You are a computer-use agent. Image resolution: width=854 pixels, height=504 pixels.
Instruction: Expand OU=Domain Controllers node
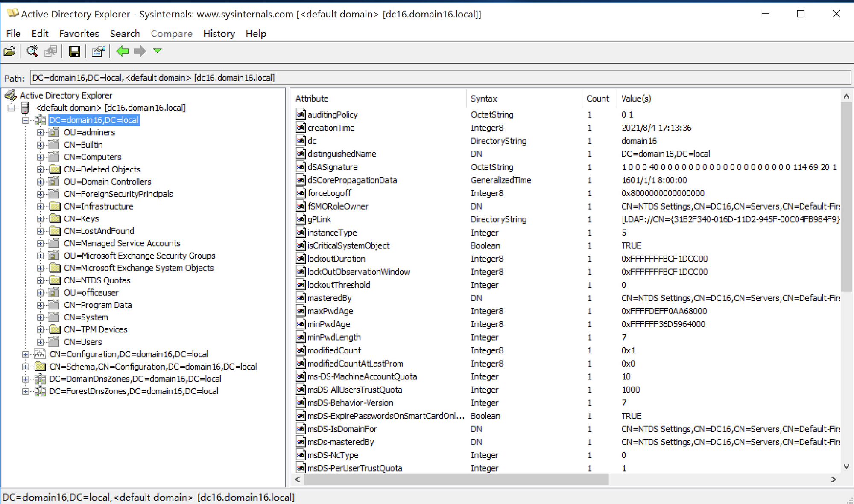point(40,182)
